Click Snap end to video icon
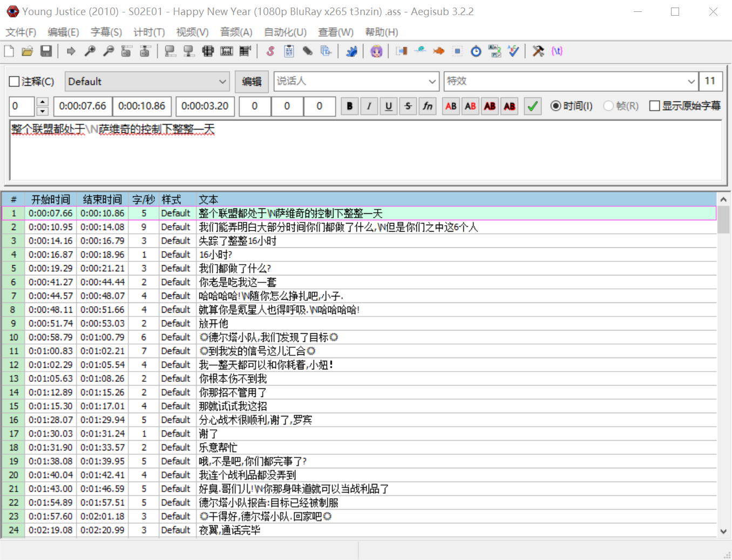732x560 pixels. point(188,51)
